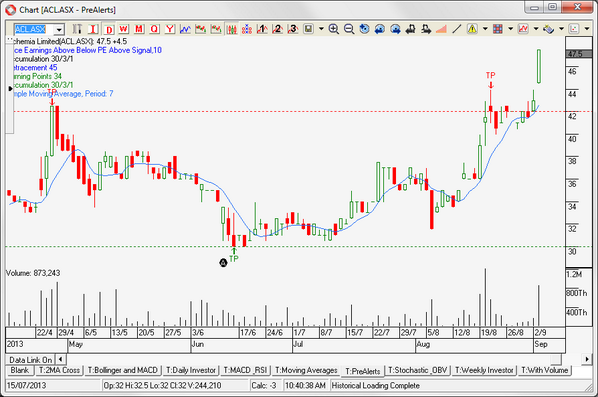
Task: Click the ACL.ASX symbol input field
Action: [34, 29]
